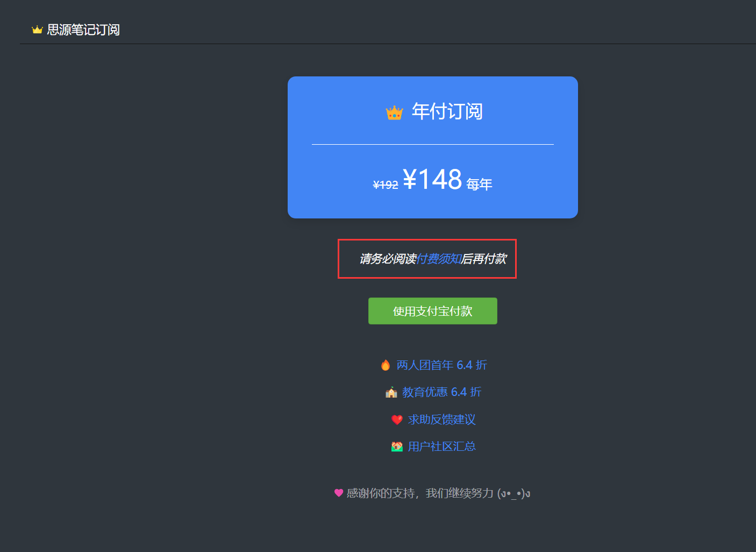756x552 pixels.
Task: Click the houses icon beside 用户社区汇总
Action: 397,447
